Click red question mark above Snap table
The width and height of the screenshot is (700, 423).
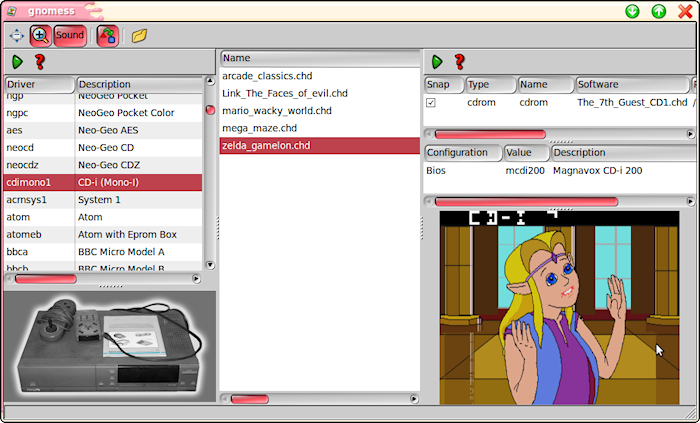(x=459, y=62)
